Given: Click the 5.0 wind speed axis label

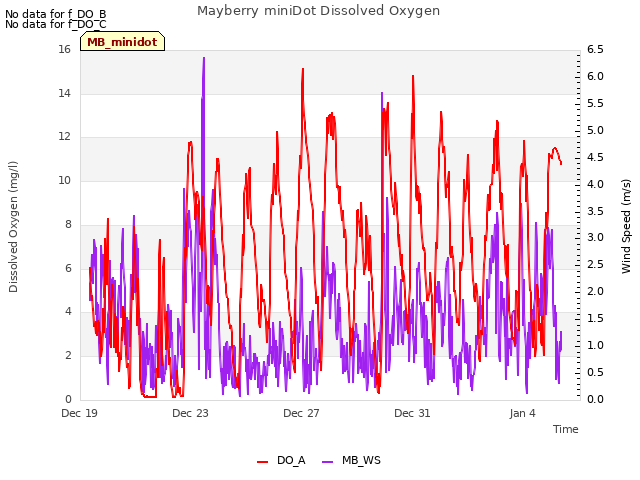Looking at the screenshot, I should [x=595, y=130].
